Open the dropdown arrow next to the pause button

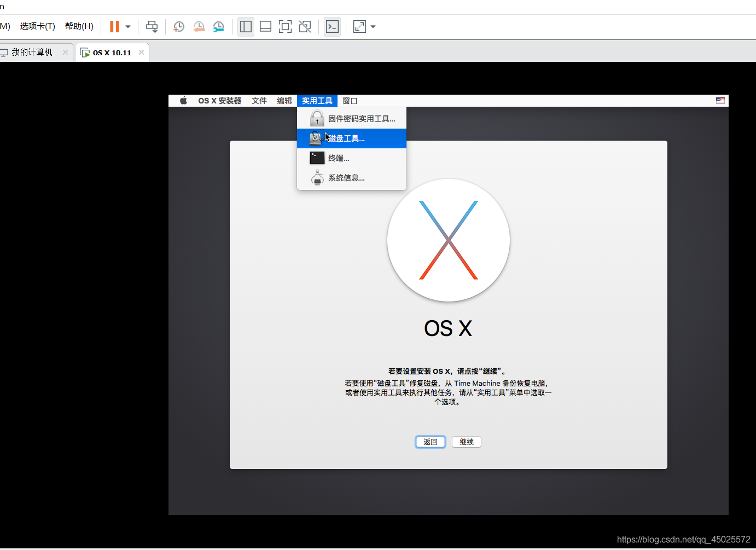(x=128, y=26)
